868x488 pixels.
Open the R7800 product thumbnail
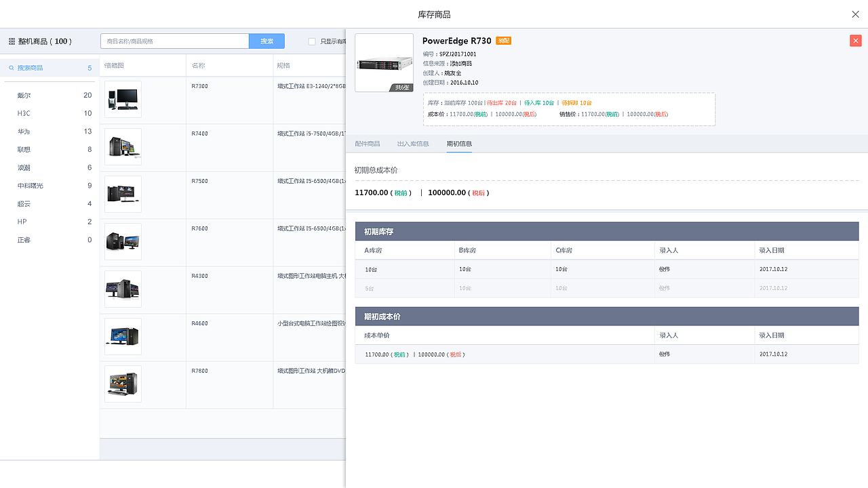pos(123,384)
